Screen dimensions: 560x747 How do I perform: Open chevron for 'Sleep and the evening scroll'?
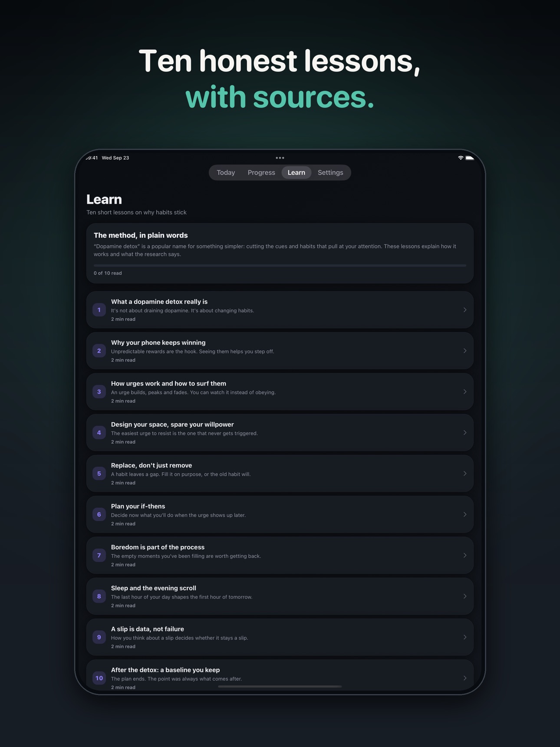point(465,596)
